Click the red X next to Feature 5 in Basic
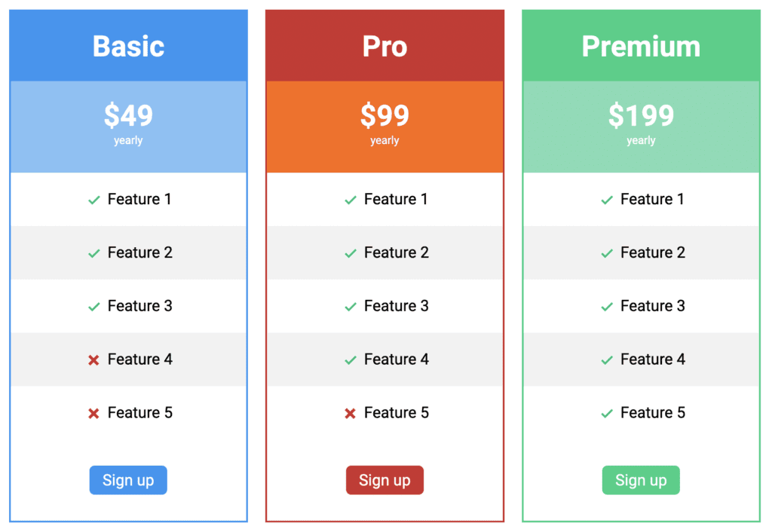 tap(93, 413)
